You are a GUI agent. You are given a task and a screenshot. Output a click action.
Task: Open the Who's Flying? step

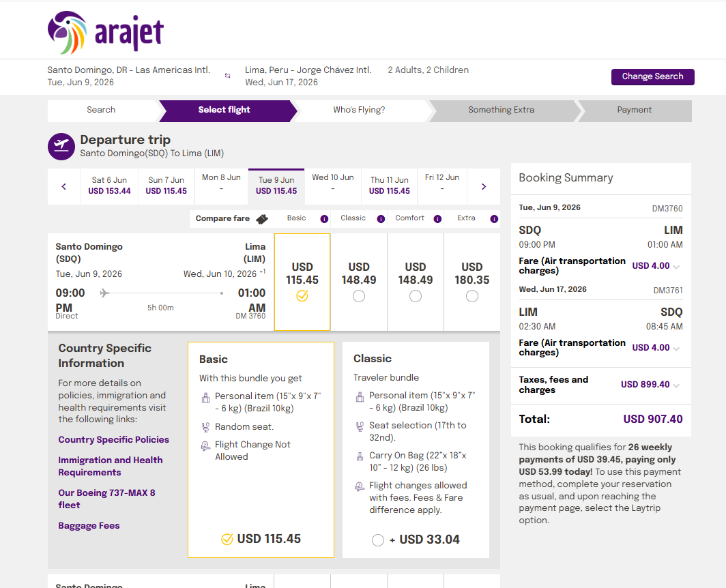point(360,111)
